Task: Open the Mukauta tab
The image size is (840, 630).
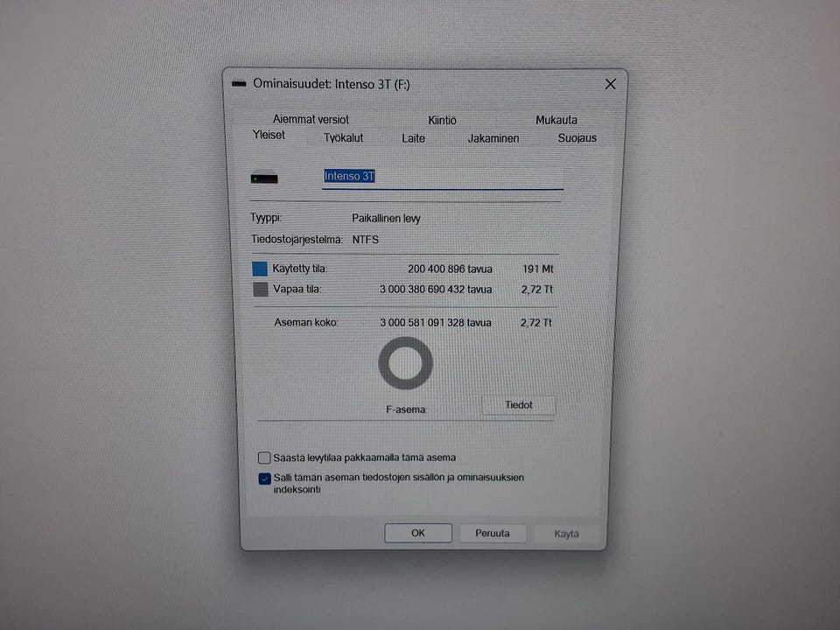Action: click(x=556, y=120)
